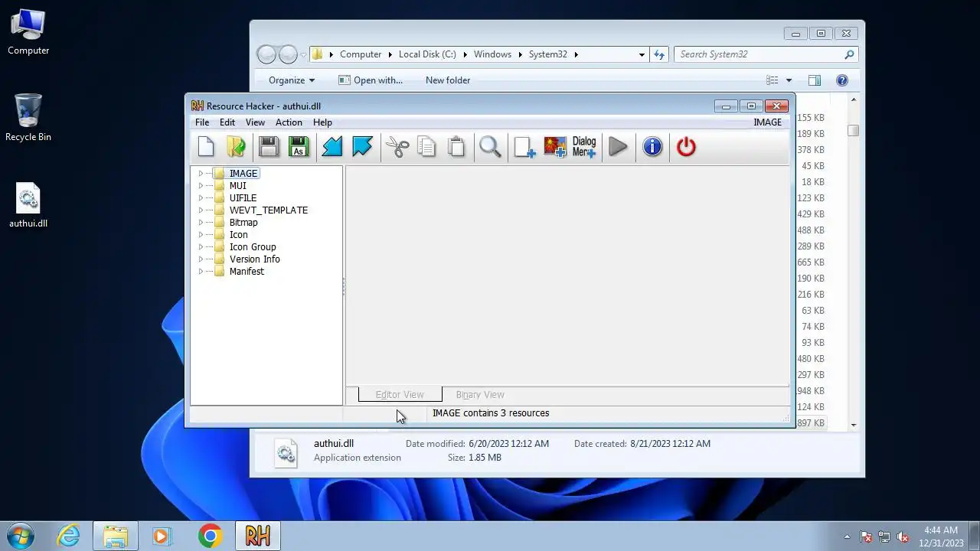Image resolution: width=980 pixels, height=551 pixels.
Task: Click Computer breadcrumb in address bar
Action: pos(361,54)
